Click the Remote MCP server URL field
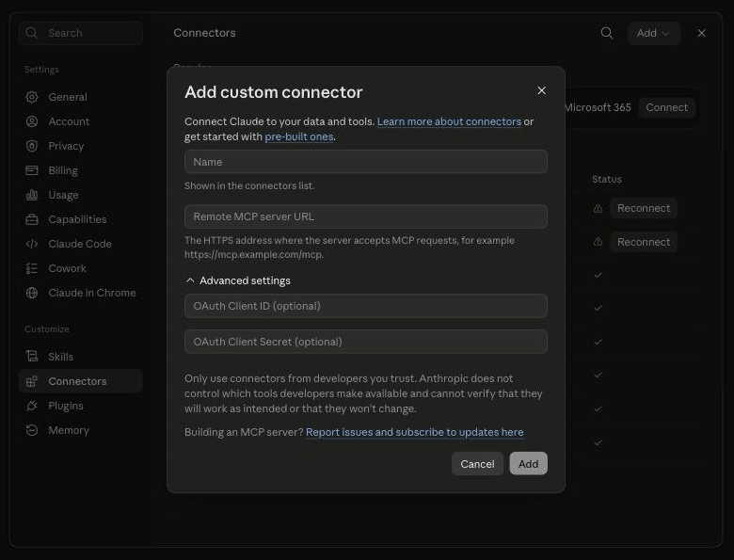Image resolution: width=734 pixels, height=560 pixels. coord(366,216)
